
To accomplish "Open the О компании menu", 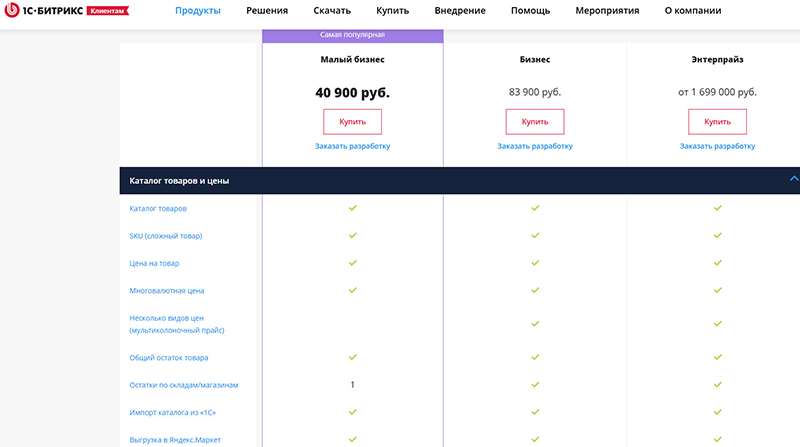I will [692, 11].
